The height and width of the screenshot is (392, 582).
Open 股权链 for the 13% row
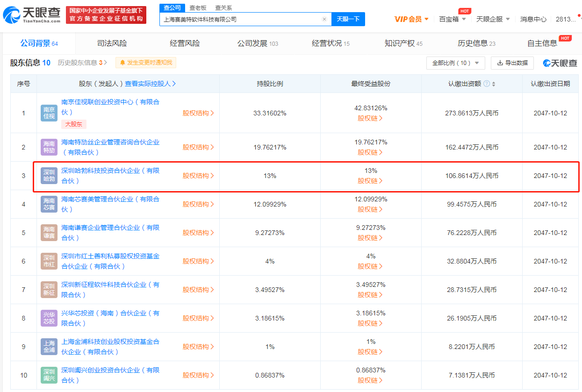[370, 181]
